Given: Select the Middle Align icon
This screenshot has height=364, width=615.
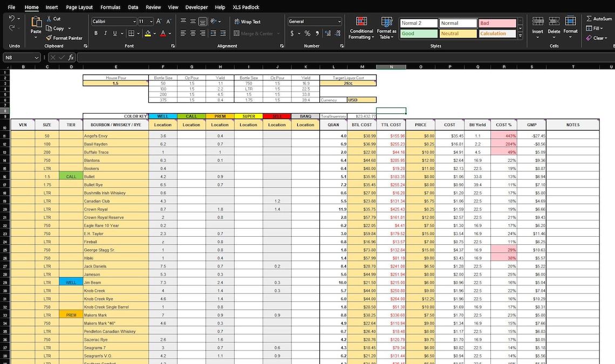Looking at the screenshot, I should [193, 22].
